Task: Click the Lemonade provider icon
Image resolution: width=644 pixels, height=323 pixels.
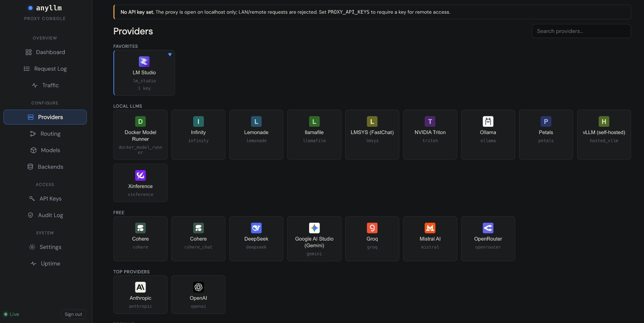Action: click(256, 121)
